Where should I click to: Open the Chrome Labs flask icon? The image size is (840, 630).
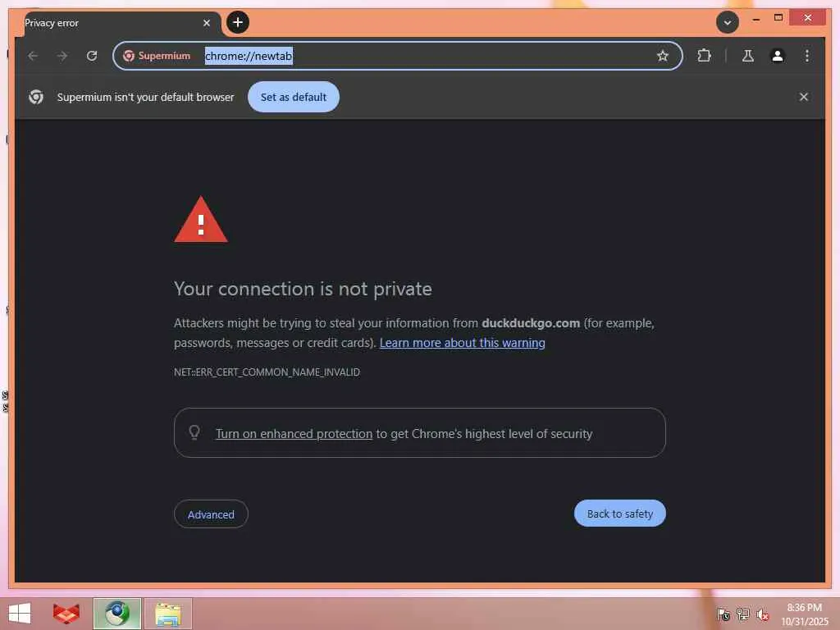click(x=748, y=56)
